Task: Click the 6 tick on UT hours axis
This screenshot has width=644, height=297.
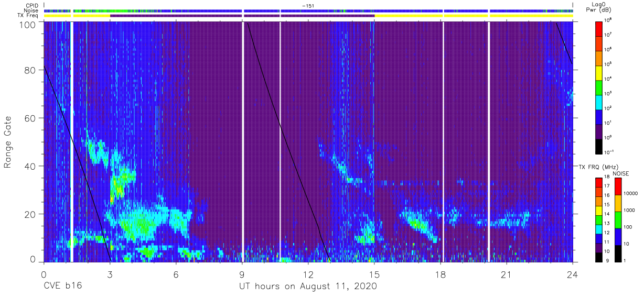Action: tap(176, 274)
